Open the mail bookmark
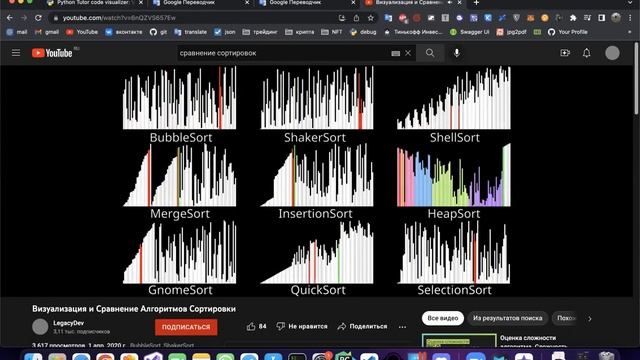 click(17, 32)
